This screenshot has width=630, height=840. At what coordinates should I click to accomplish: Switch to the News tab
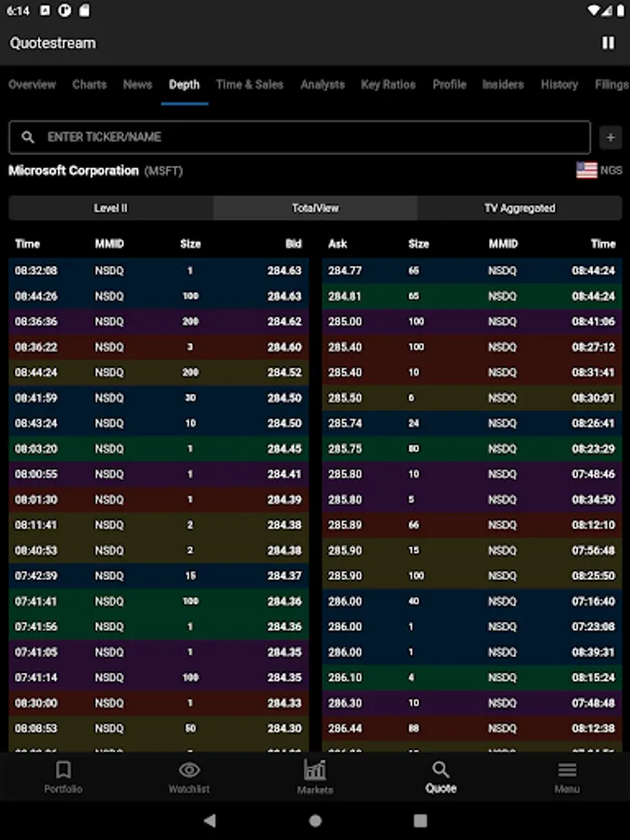point(138,85)
